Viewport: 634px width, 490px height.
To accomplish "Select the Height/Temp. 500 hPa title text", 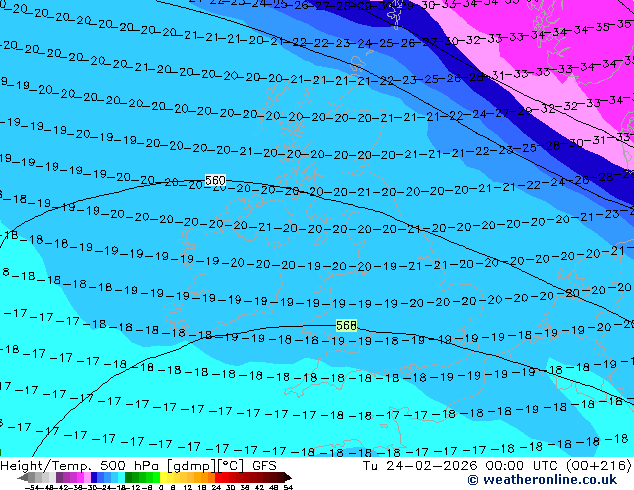I will click(80, 466).
